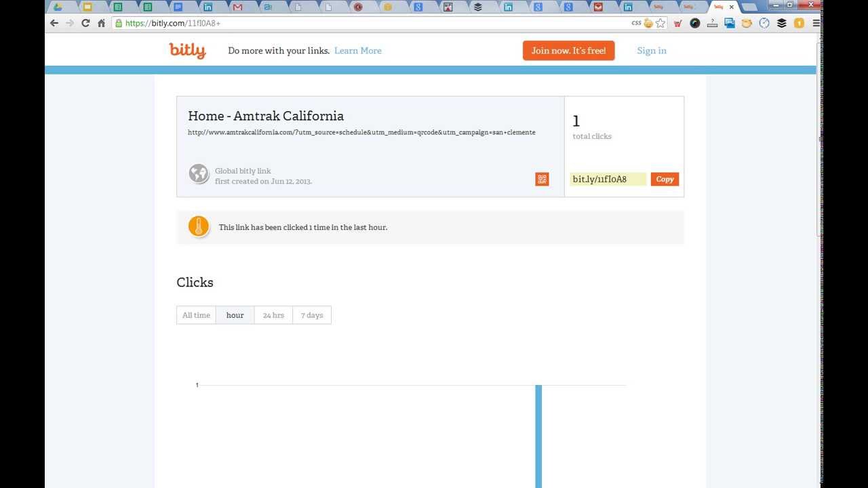Switch to the yellow Google Slides tab
The width and height of the screenshot is (868, 488).
[x=87, y=7]
